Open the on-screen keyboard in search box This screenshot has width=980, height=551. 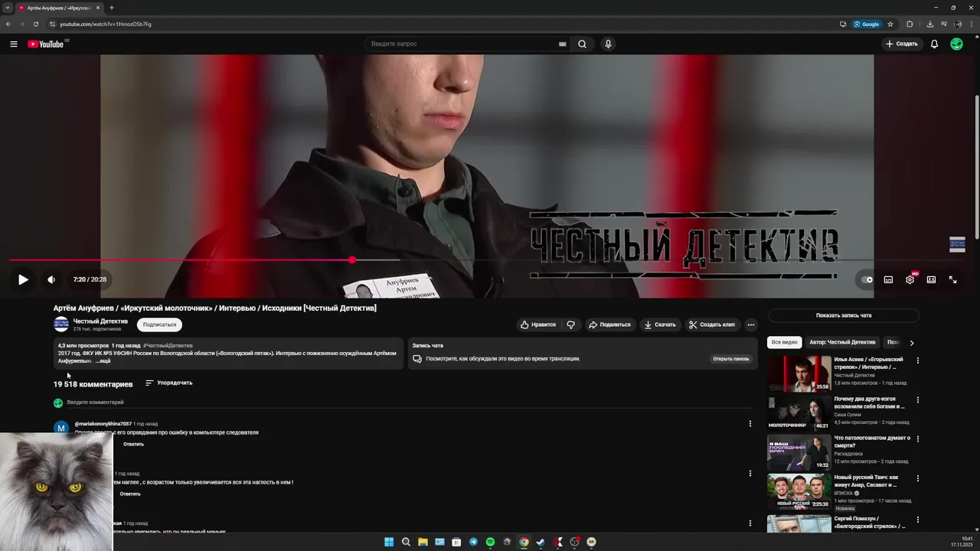(x=562, y=44)
